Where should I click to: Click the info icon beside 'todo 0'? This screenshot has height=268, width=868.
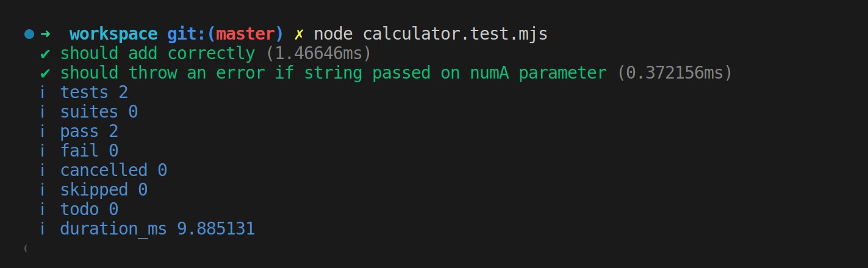pyautogui.click(x=43, y=210)
